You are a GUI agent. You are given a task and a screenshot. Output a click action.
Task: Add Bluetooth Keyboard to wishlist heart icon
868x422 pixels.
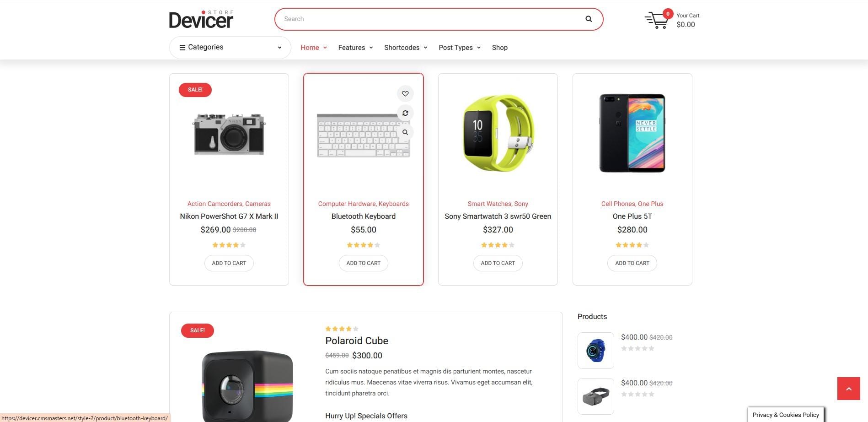coord(405,94)
